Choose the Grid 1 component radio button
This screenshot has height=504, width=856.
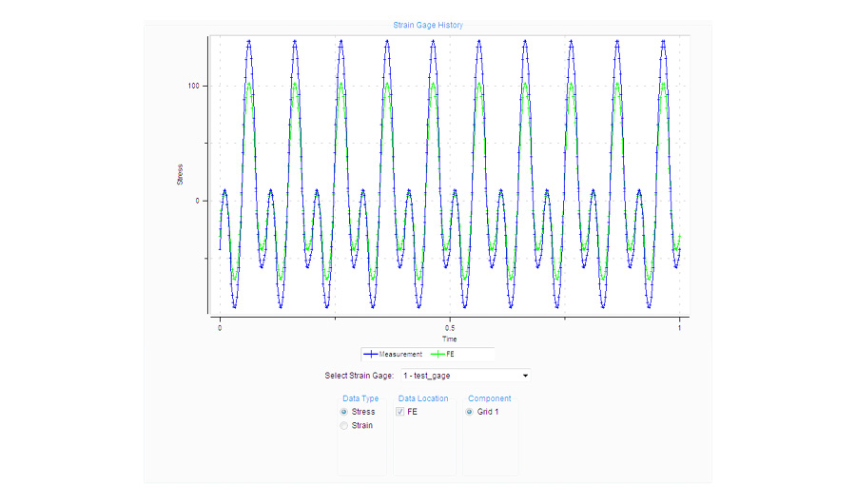470,412
